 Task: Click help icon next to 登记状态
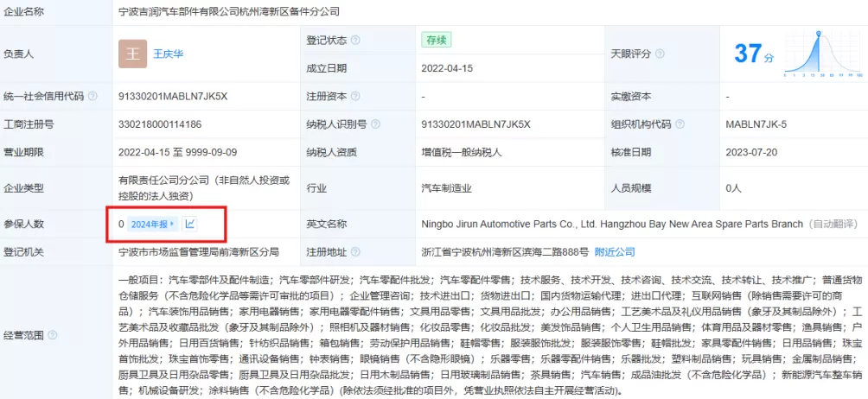[355, 41]
